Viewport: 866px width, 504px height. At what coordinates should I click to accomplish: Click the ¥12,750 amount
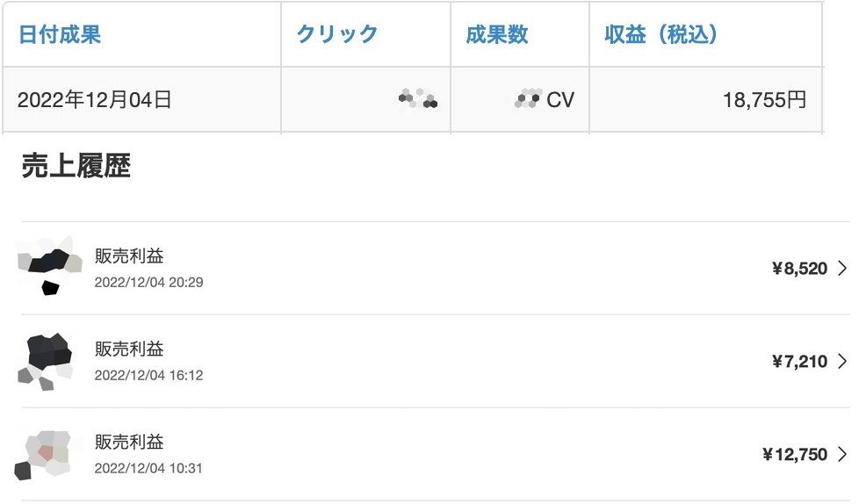click(x=795, y=454)
